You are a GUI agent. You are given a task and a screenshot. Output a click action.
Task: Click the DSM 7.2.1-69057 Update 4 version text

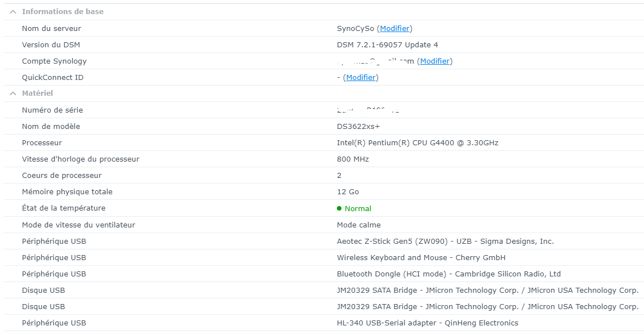[387, 45]
